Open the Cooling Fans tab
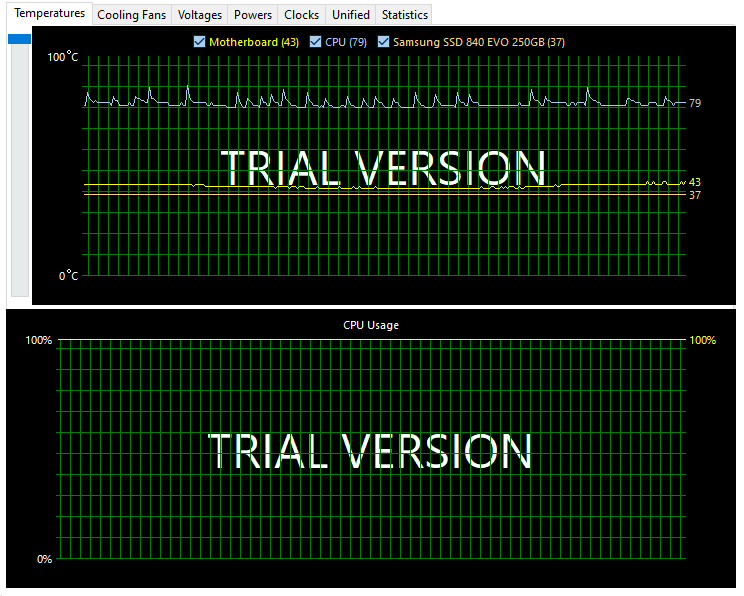The width and height of the screenshot is (744, 596). tap(131, 15)
